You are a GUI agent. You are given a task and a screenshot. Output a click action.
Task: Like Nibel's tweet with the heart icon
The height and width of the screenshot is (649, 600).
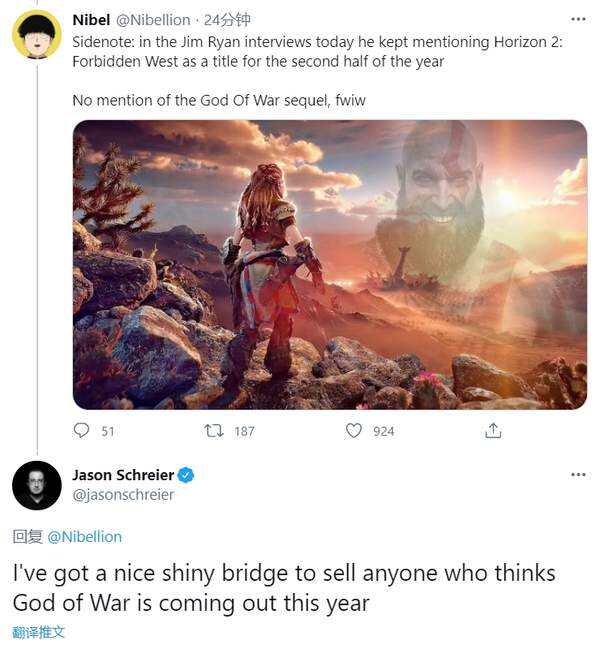pos(353,431)
